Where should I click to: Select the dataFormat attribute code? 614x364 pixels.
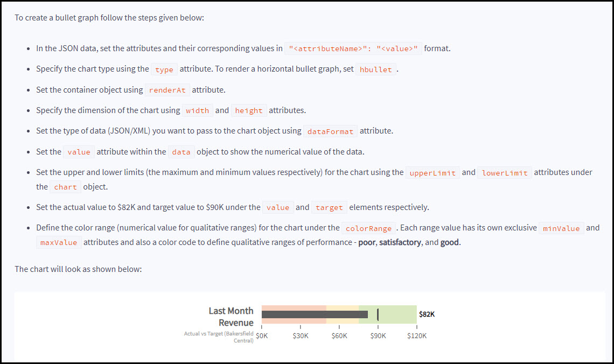coord(331,131)
